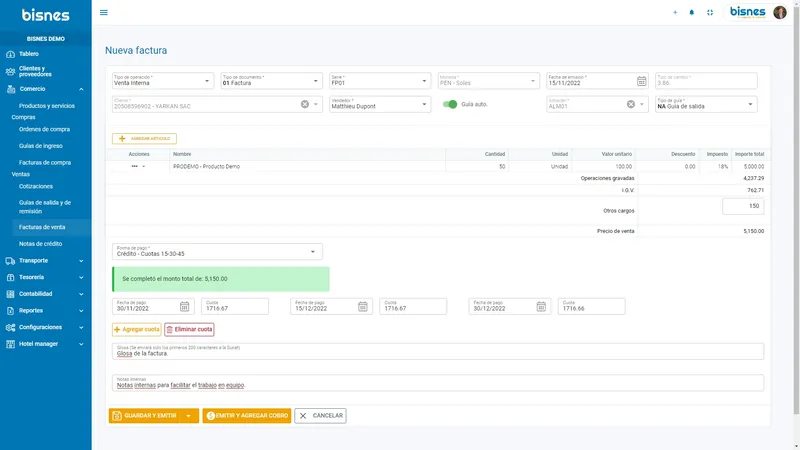800x450 pixels.
Task: Expand the Guardar y emitir options arrow
Action: 188,416
